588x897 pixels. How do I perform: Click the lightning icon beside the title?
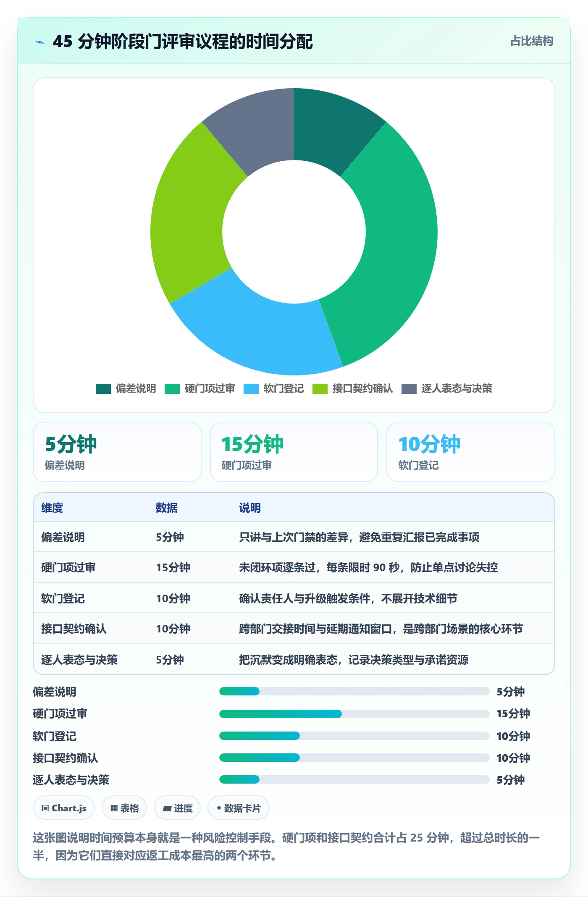point(40,42)
